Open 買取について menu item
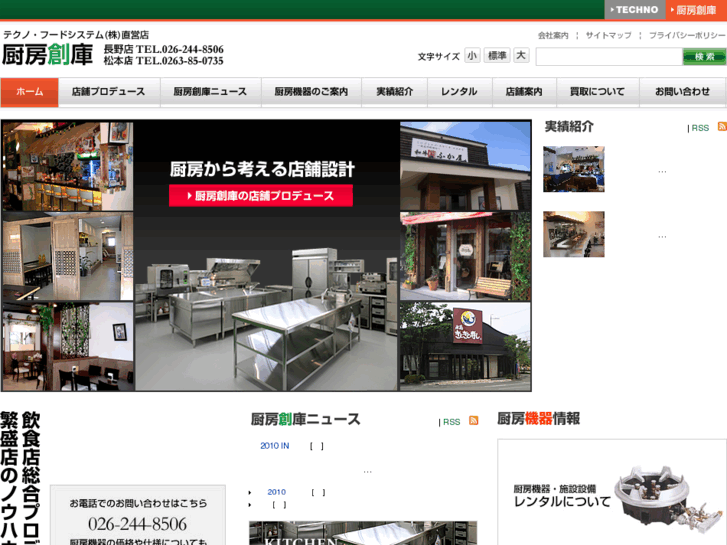The width and height of the screenshot is (727, 545). (598, 92)
